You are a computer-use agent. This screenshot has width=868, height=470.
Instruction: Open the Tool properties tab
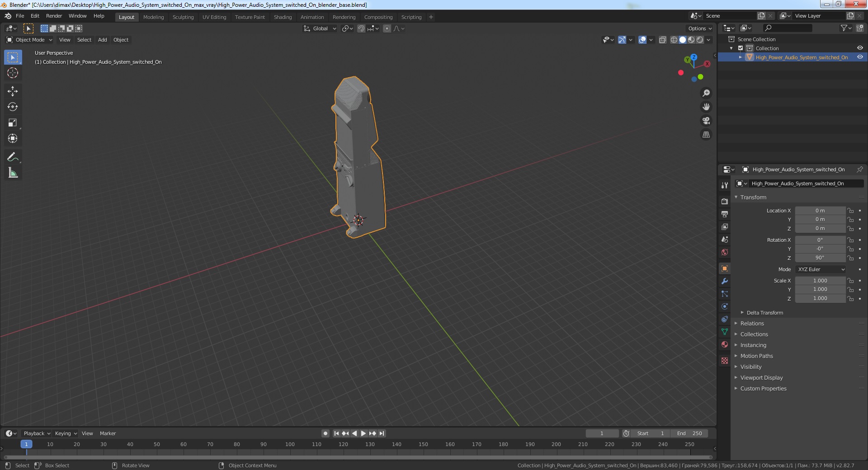pos(725,185)
